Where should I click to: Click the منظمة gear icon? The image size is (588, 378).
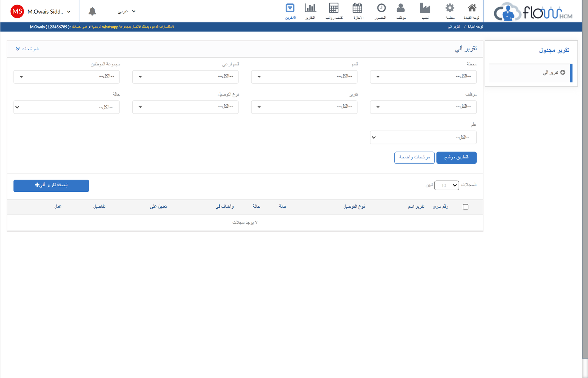click(450, 8)
